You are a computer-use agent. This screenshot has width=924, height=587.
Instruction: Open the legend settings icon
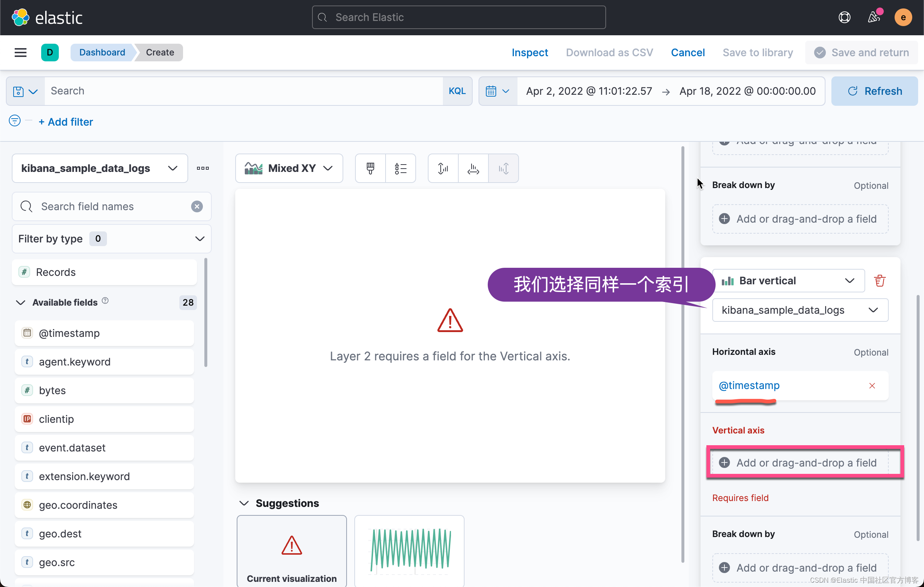pyautogui.click(x=400, y=168)
